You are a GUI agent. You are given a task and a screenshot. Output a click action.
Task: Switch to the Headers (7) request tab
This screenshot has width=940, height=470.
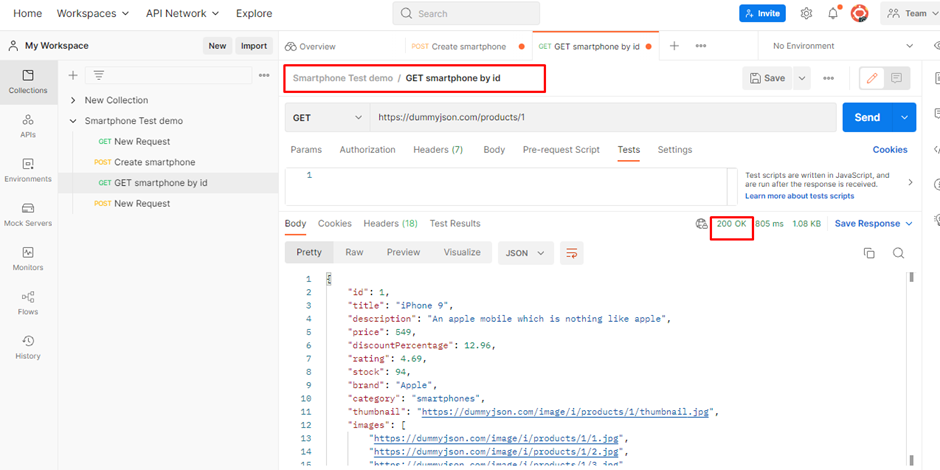click(x=438, y=150)
